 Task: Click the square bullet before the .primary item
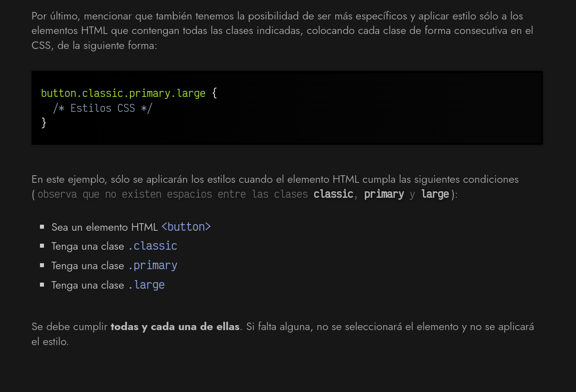[x=42, y=265]
